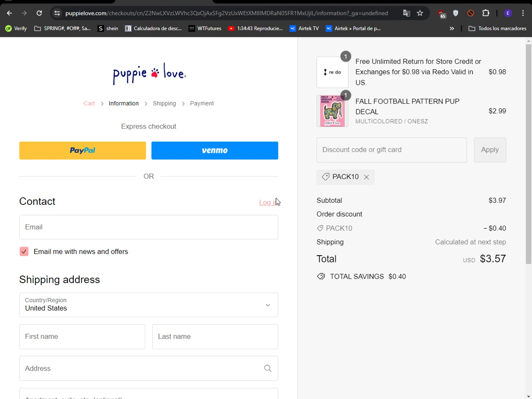Apply the discount code

pyautogui.click(x=490, y=150)
